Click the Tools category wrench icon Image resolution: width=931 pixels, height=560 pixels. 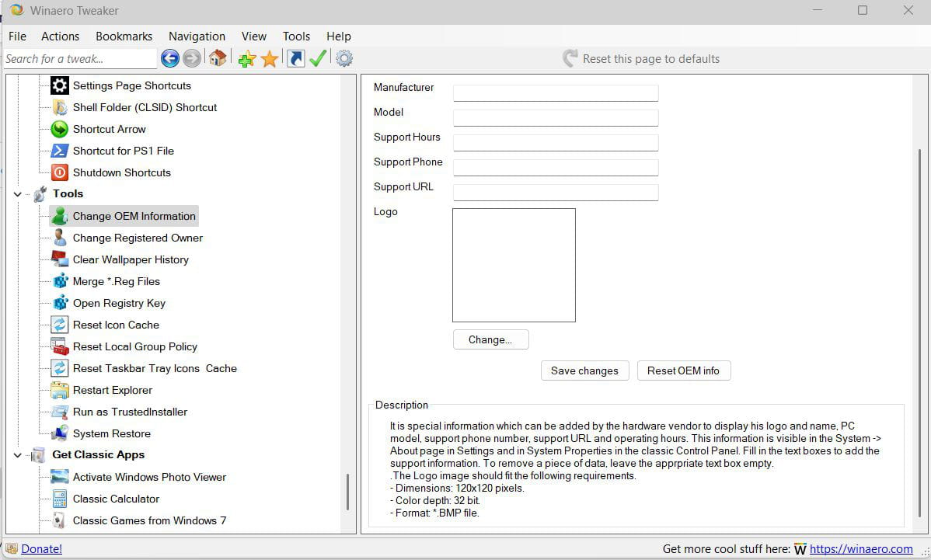(40, 194)
